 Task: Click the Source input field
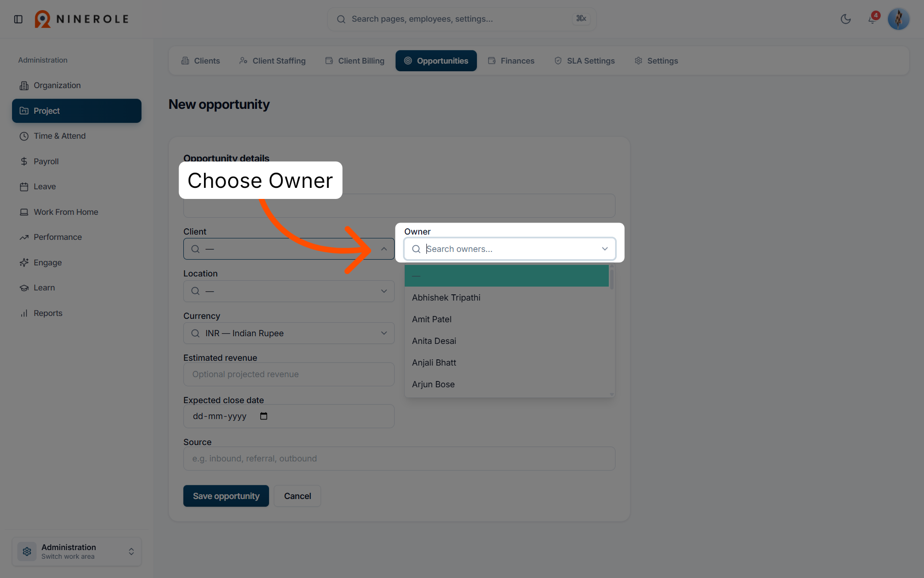[x=399, y=459]
